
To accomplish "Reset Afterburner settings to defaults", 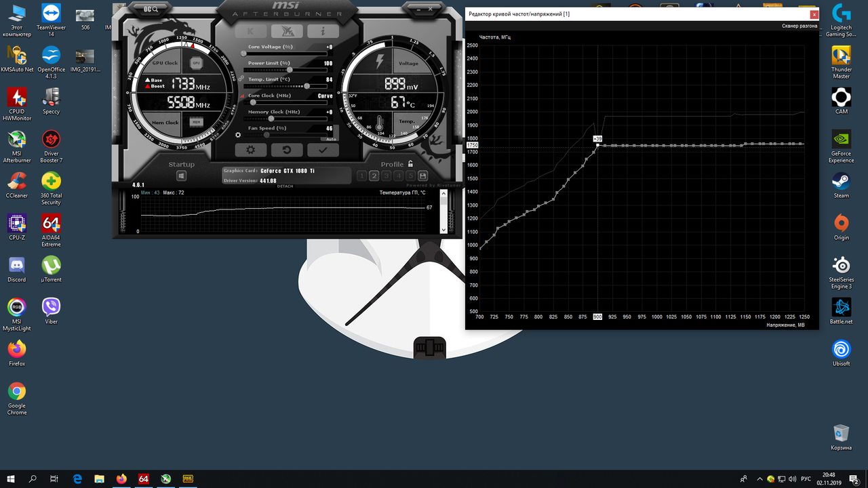I will pyautogui.click(x=287, y=150).
